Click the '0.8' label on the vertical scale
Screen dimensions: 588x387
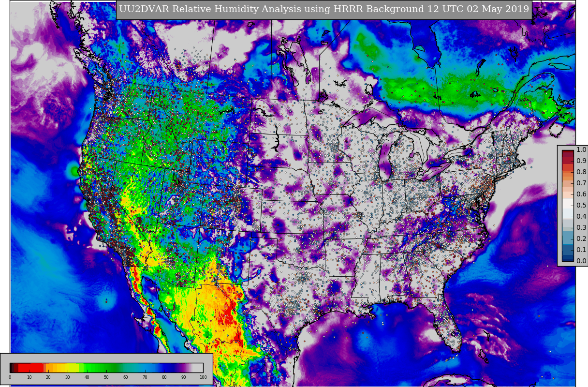[581, 172]
